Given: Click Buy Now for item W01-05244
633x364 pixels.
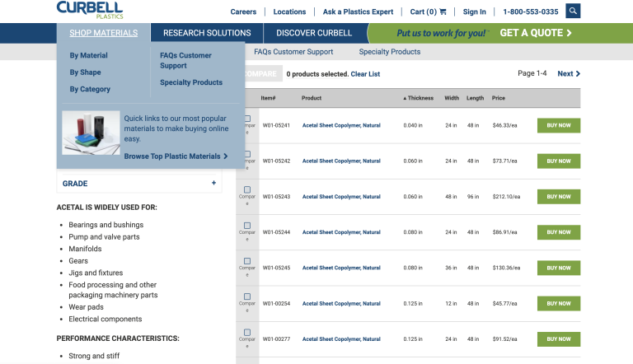Looking at the screenshot, I should (559, 232).
